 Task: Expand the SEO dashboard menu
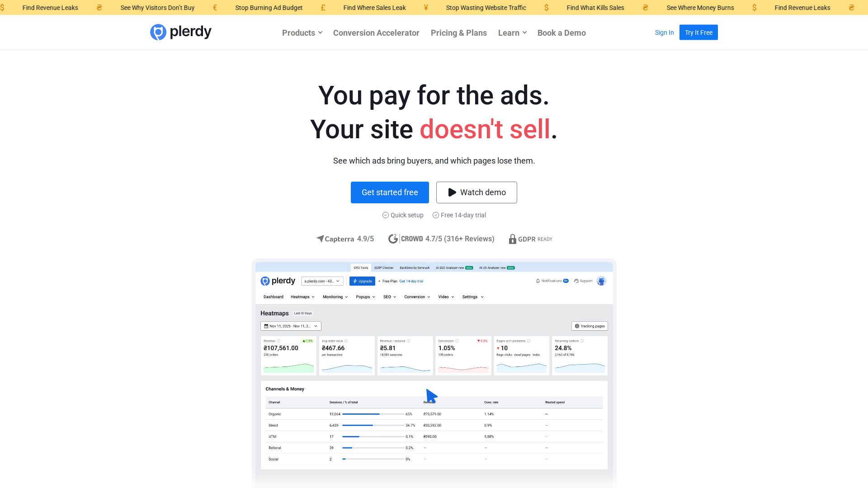tap(390, 297)
